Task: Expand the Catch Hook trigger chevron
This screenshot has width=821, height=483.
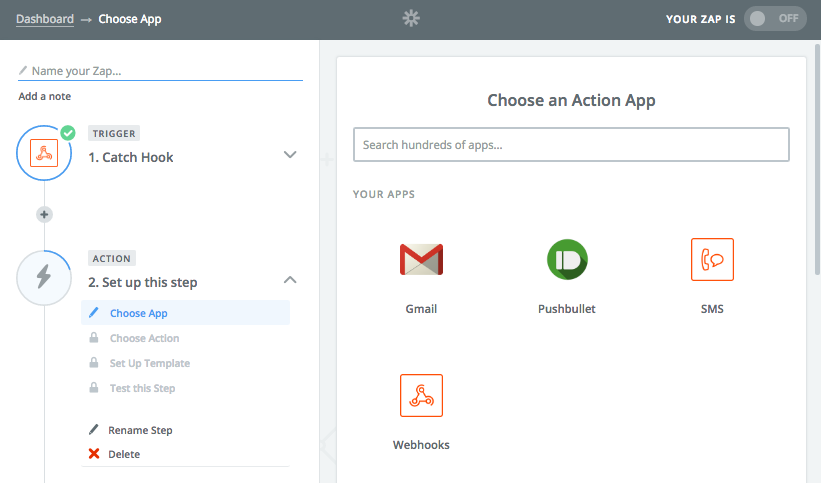Action: pyautogui.click(x=290, y=155)
